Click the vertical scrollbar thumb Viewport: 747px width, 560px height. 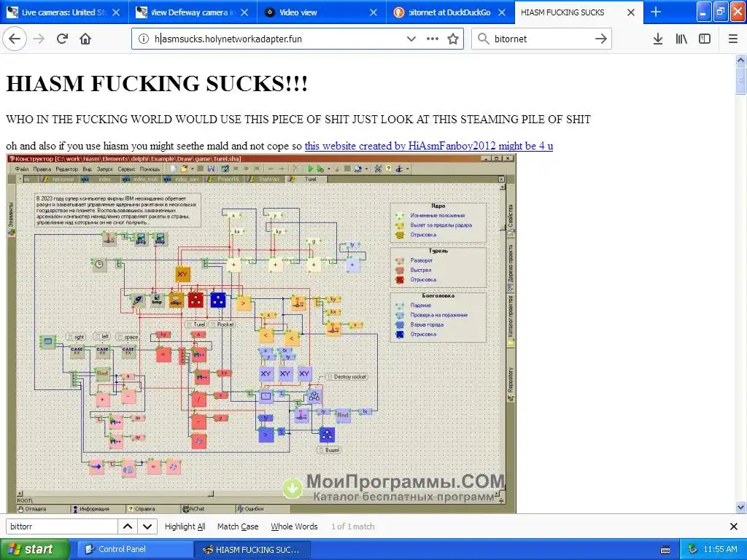pyautogui.click(x=740, y=80)
